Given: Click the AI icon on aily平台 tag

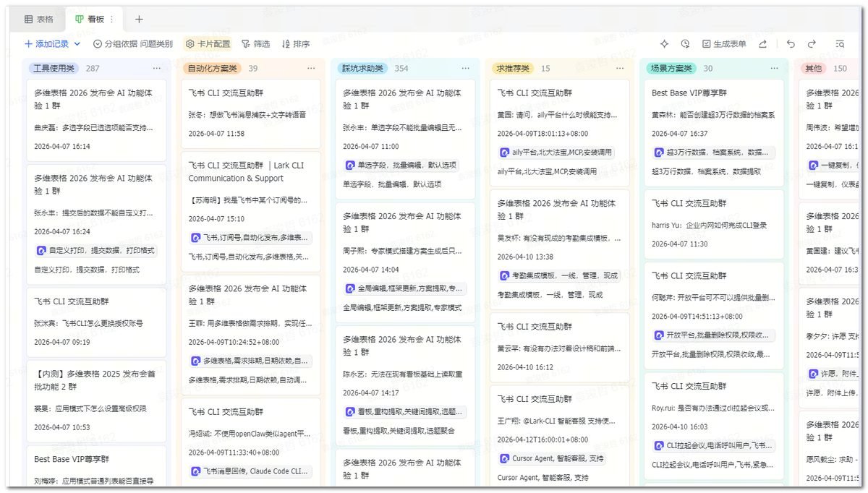Looking at the screenshot, I should coord(504,153).
